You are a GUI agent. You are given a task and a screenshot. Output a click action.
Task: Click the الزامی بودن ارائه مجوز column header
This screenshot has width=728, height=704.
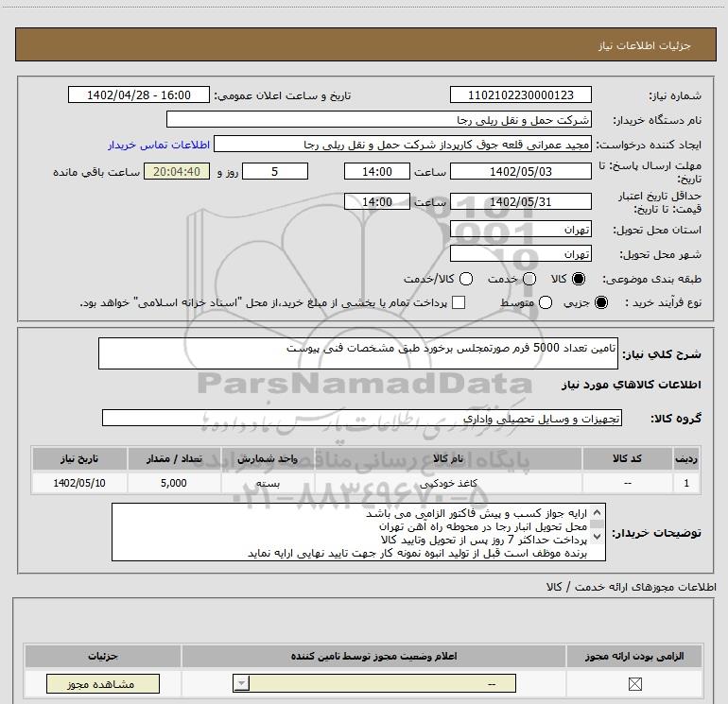(x=634, y=656)
